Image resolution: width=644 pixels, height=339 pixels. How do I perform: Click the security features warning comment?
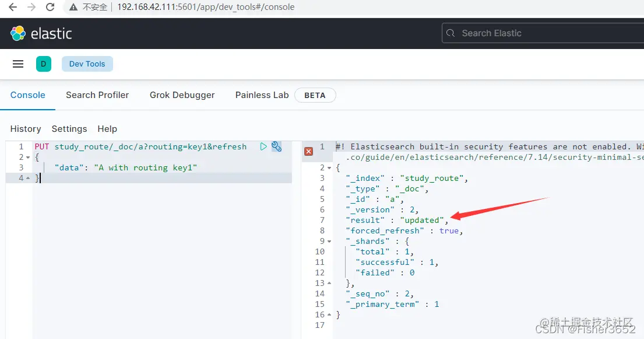click(490, 146)
